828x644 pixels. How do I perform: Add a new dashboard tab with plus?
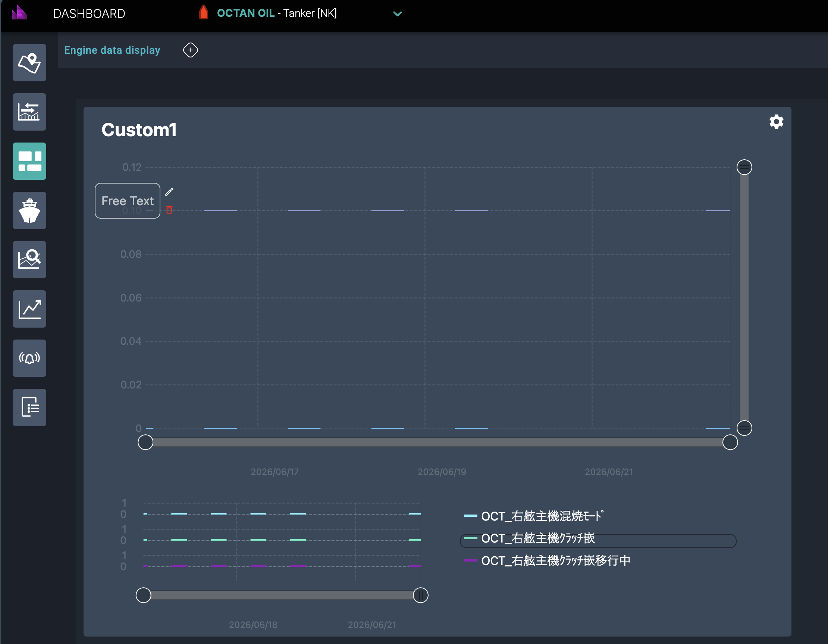pyautogui.click(x=190, y=50)
